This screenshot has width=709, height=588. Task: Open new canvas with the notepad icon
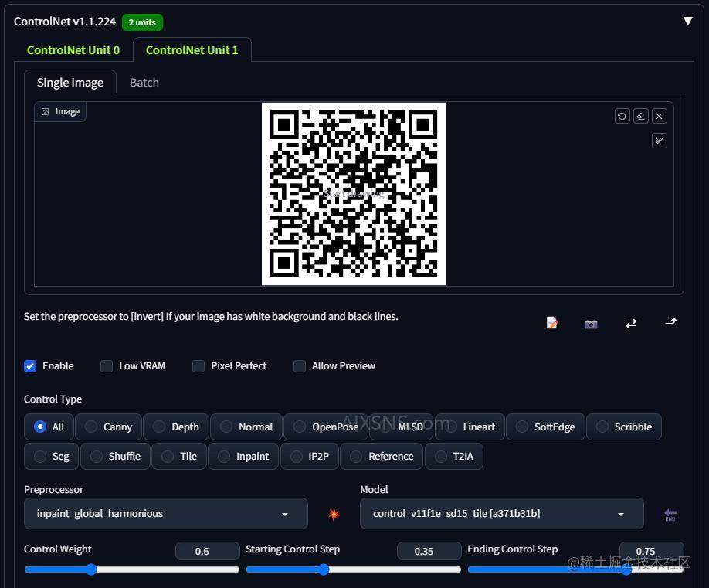[x=551, y=323]
